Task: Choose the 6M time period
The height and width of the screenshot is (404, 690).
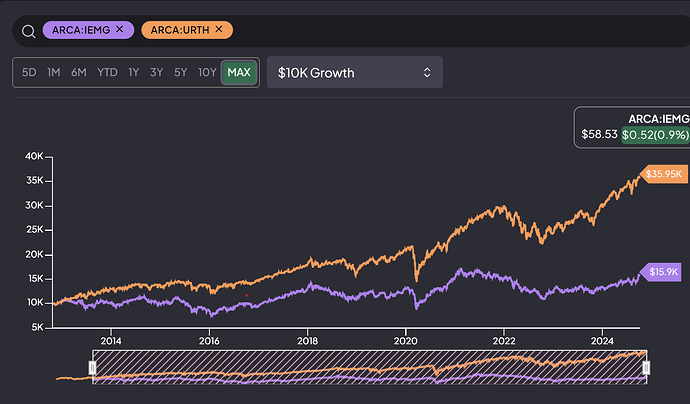Action: (78, 72)
